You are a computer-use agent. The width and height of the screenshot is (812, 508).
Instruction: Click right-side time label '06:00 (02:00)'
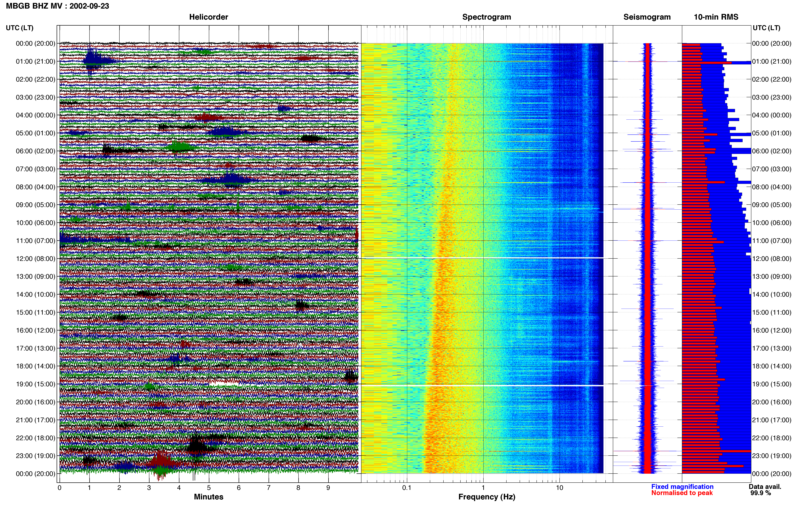click(772, 151)
